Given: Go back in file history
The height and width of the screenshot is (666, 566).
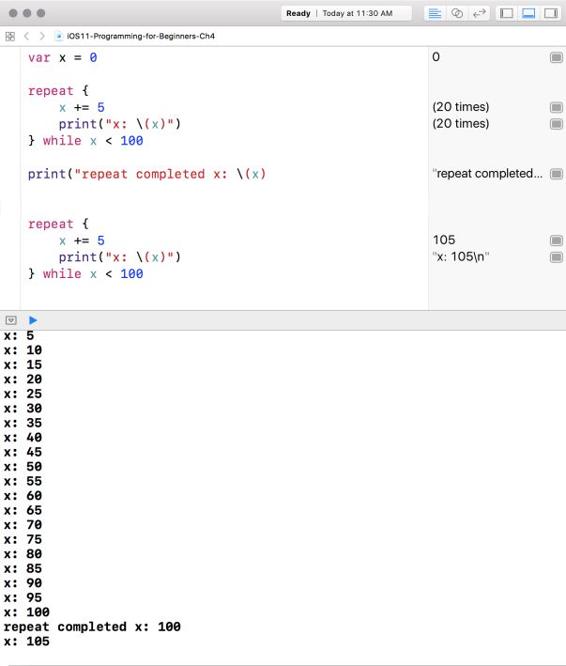Looking at the screenshot, I should point(27,37).
